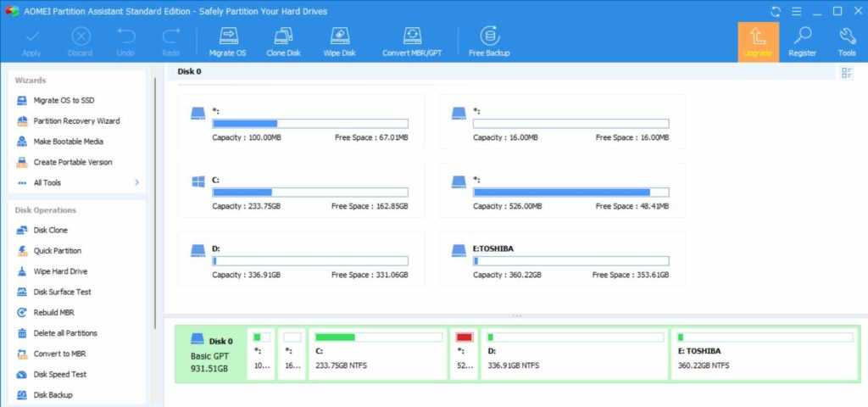Launch the Partition Recovery Wizard

pos(76,121)
